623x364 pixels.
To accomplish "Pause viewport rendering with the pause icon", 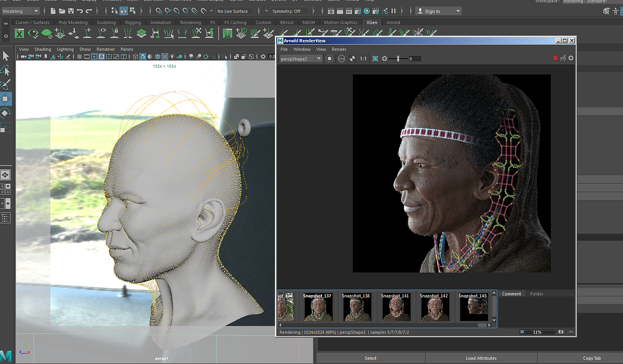I will (x=393, y=11).
